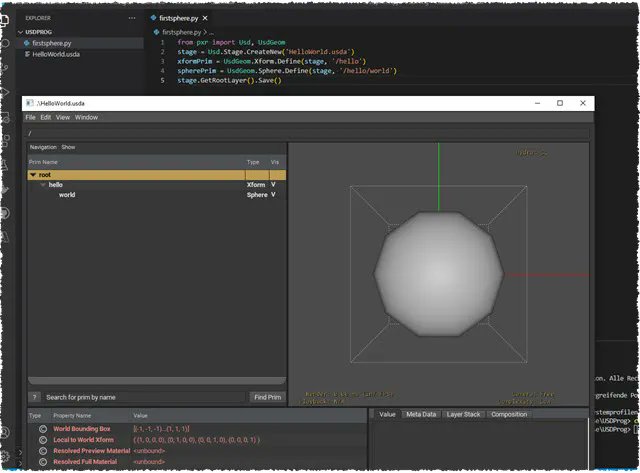
Task: Click the Local to World Xform matrix value
Action: [x=196, y=440]
